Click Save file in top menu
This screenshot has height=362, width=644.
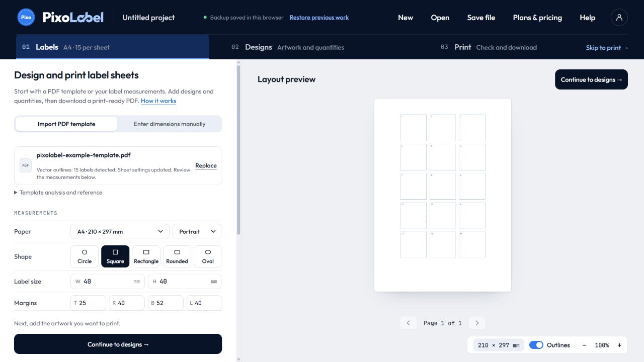point(481,18)
